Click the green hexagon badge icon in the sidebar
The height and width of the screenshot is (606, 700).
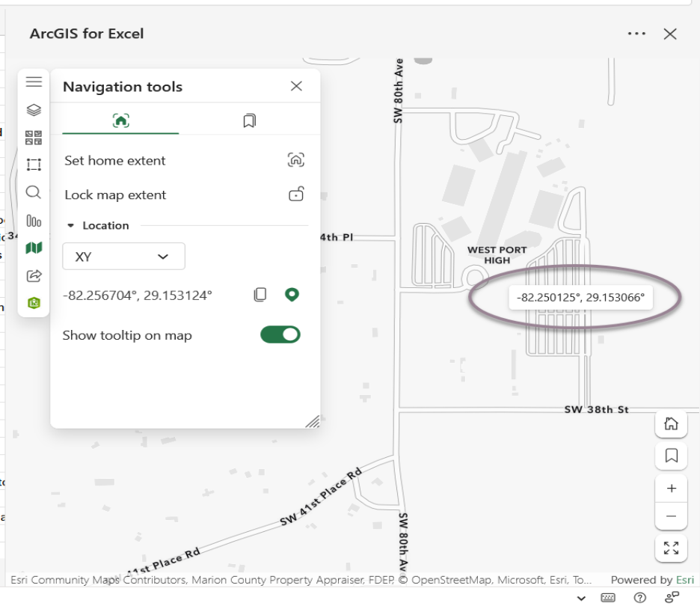(34, 303)
